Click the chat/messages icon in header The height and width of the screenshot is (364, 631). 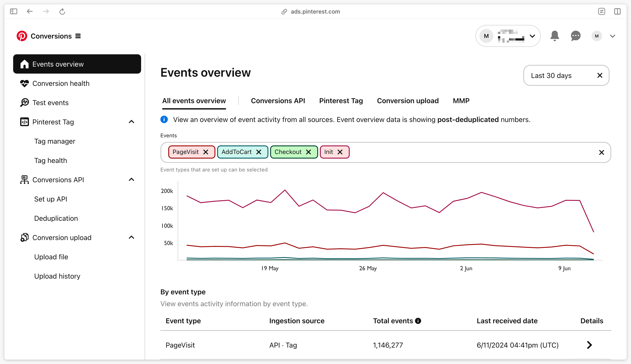(x=576, y=36)
